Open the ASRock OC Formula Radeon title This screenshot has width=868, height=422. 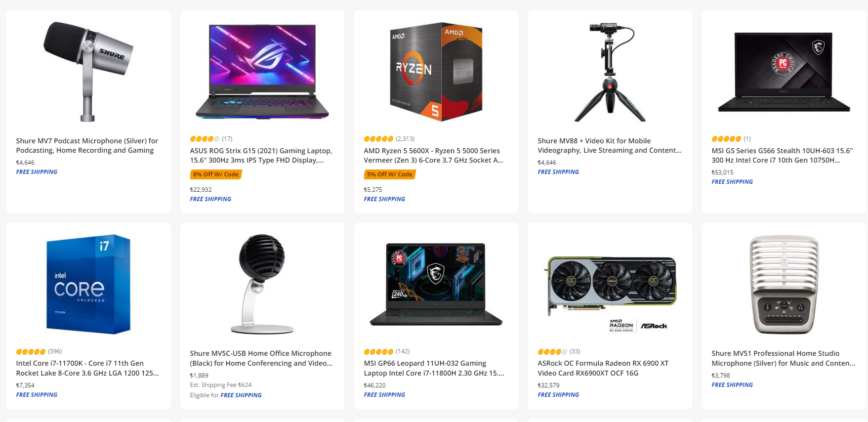[x=603, y=368]
